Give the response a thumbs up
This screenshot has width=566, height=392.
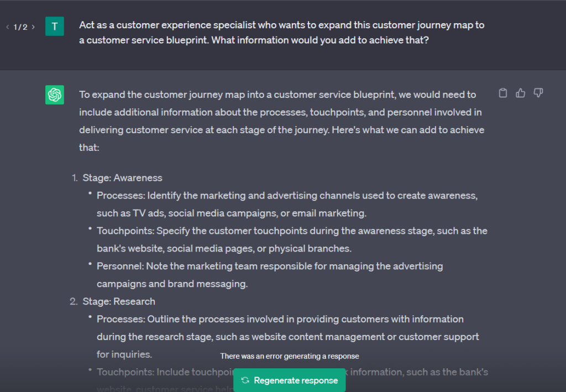521,93
